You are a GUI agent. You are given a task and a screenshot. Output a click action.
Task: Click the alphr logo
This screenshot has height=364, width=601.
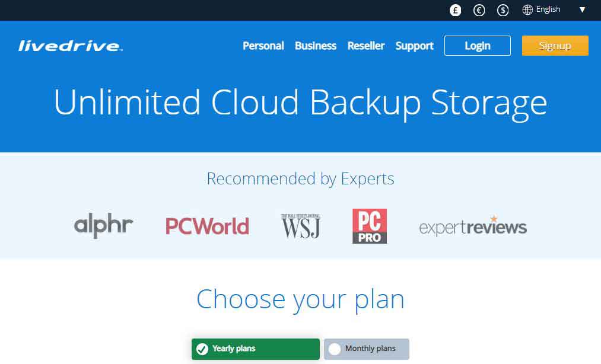click(x=103, y=226)
